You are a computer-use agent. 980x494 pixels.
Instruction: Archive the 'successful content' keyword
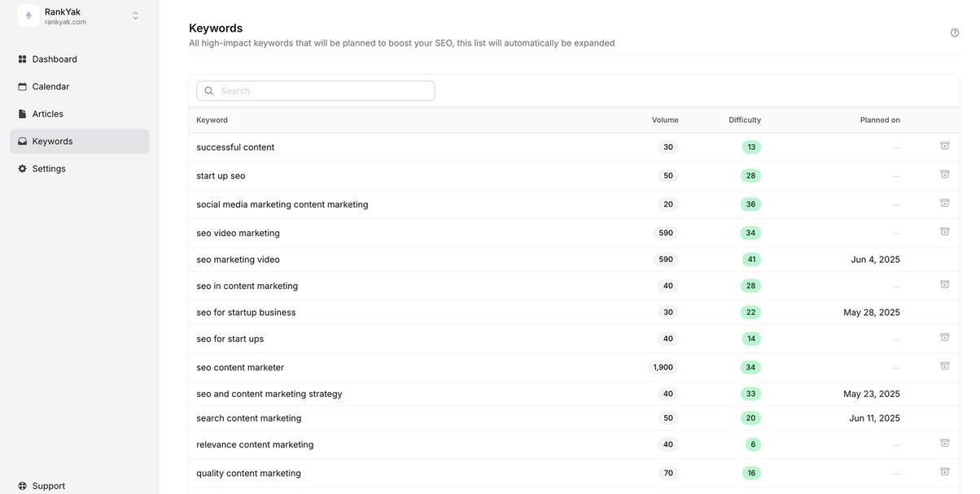(945, 146)
